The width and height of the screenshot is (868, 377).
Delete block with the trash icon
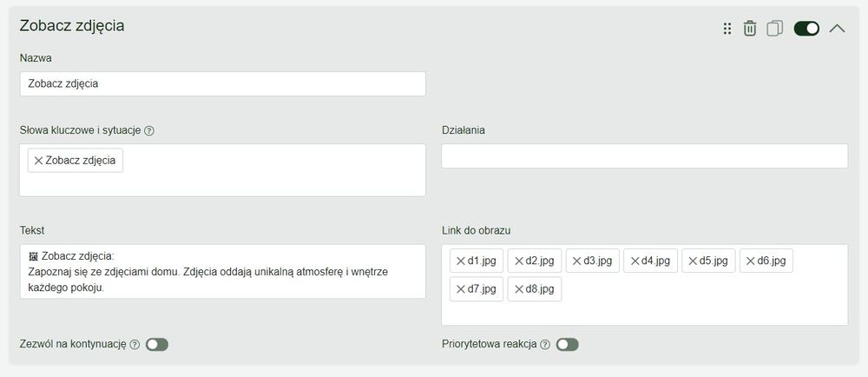pos(750,29)
